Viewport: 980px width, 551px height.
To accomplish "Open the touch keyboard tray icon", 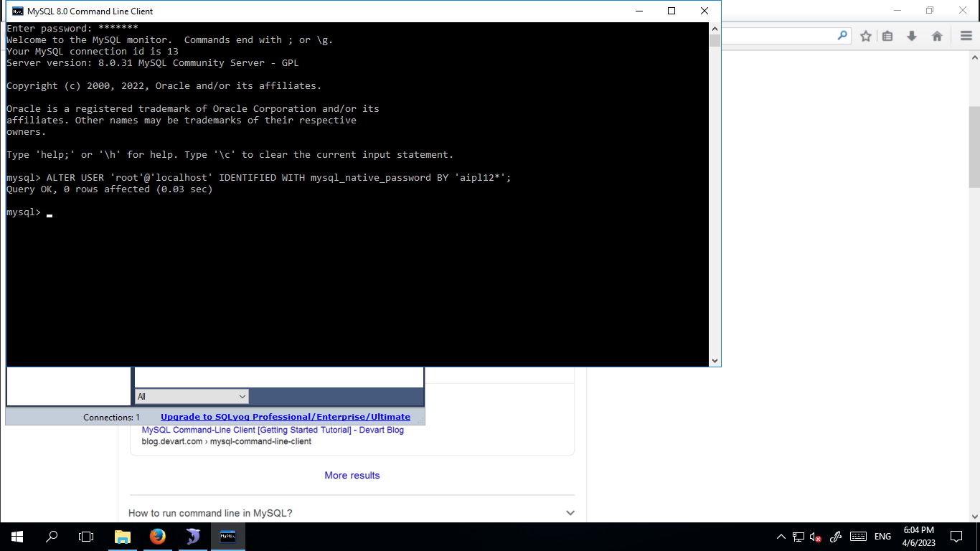I will point(858,537).
